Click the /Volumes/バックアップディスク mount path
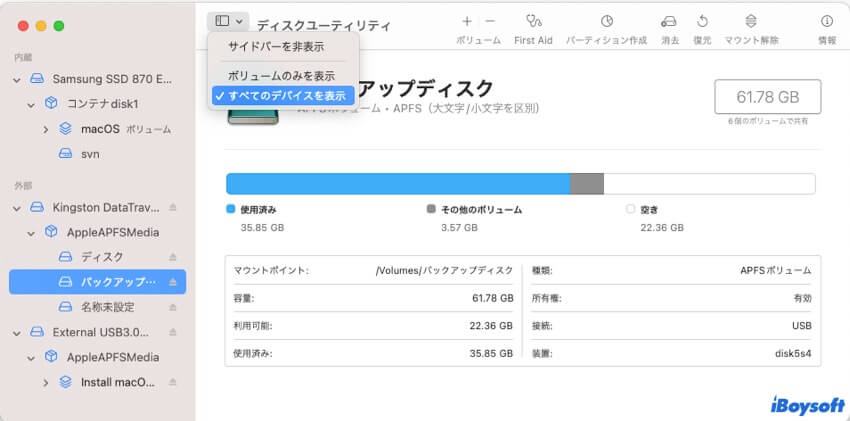 click(x=444, y=270)
